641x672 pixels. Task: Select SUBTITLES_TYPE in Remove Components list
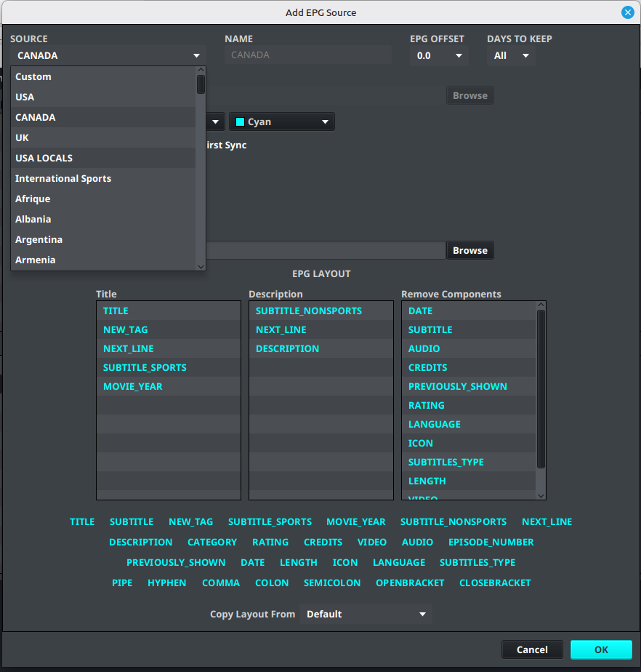(469, 462)
